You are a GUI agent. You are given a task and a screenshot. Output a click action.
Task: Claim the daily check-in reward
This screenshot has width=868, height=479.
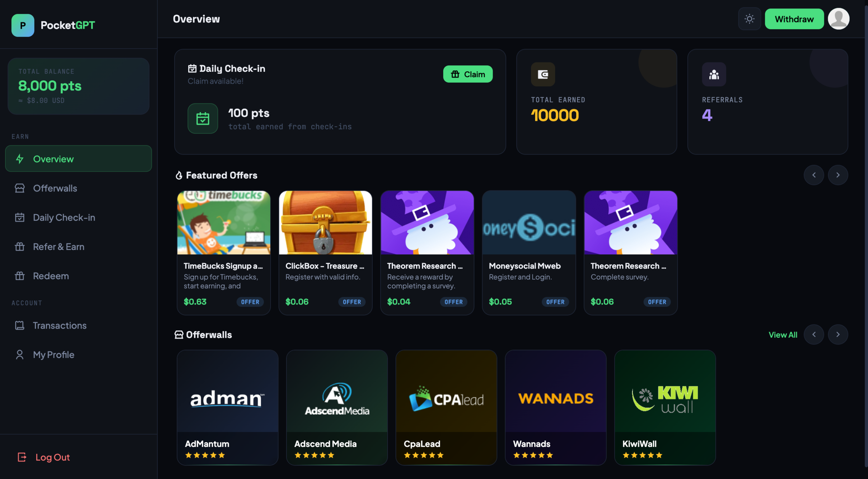(x=468, y=74)
